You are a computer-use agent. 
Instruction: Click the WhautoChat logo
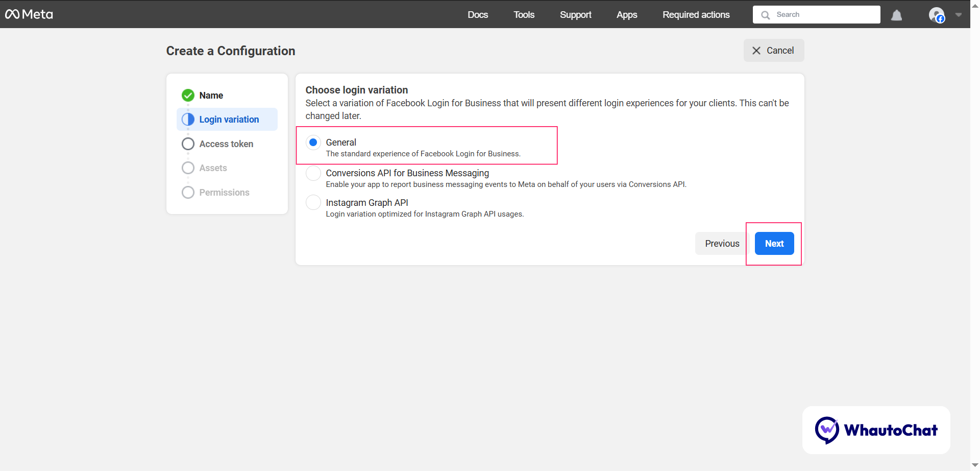pos(827,430)
